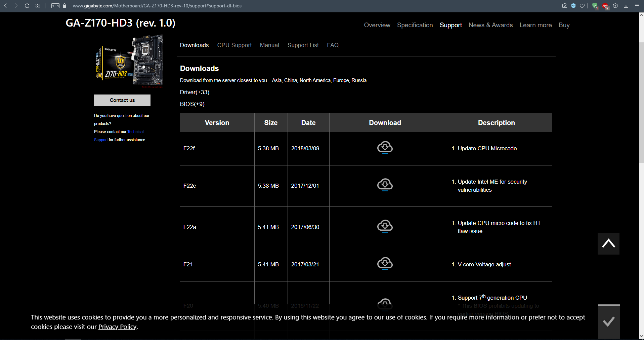Open the Overview tab
The image size is (644, 340).
coord(377,25)
